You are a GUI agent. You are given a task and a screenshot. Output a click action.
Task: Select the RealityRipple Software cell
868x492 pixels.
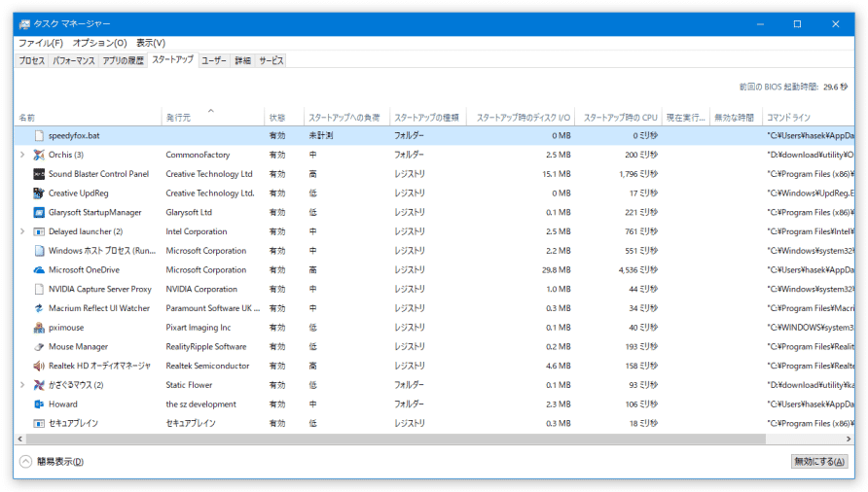(206, 346)
